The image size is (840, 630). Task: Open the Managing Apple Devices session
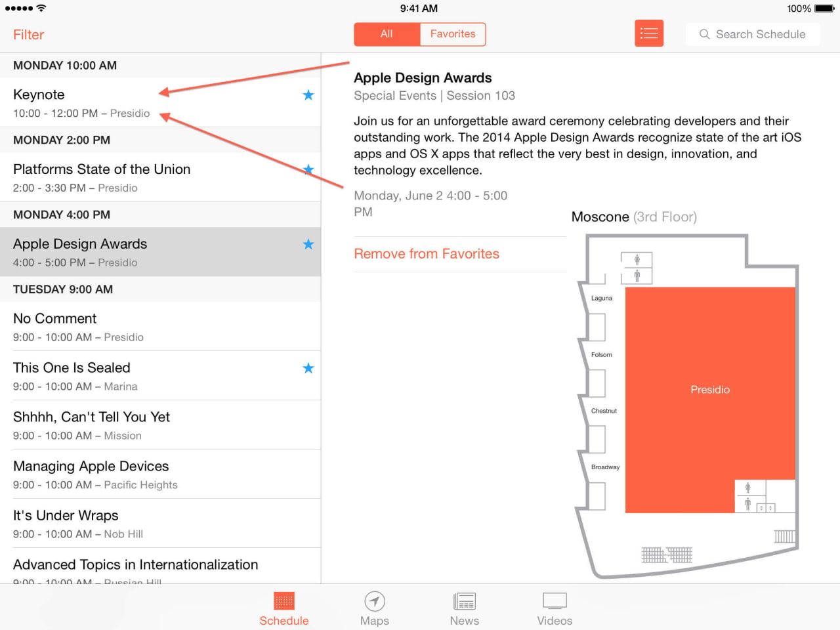[x=160, y=474]
